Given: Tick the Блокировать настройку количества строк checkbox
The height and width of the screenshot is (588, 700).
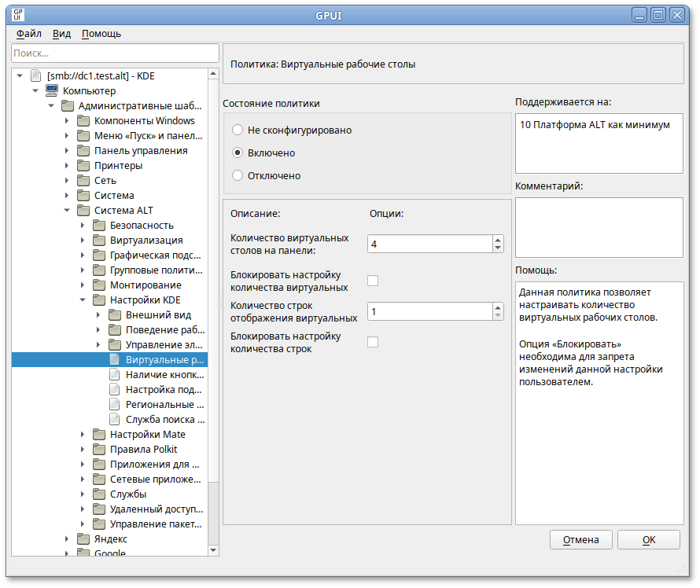Looking at the screenshot, I should pos(373,342).
